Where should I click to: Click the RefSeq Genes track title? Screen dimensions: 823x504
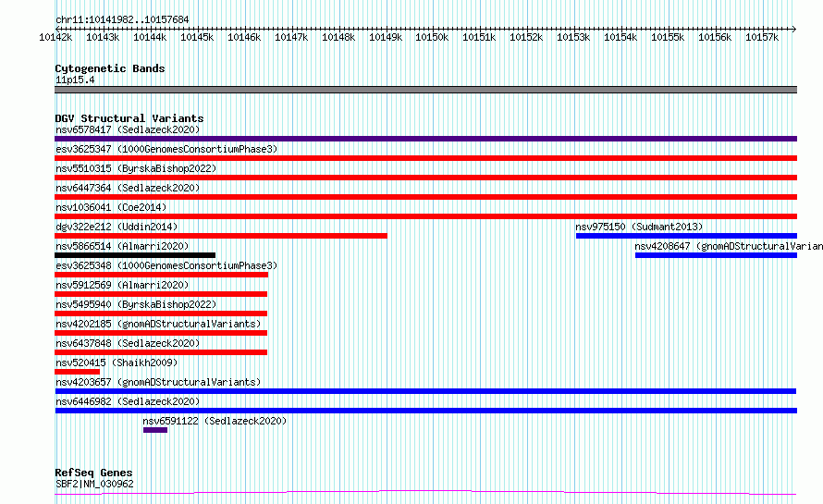[93, 473]
